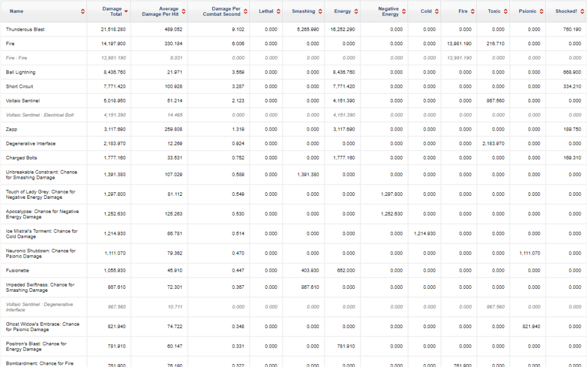
Task: Click the sort arrows next to Toxic header
Action: point(506,11)
